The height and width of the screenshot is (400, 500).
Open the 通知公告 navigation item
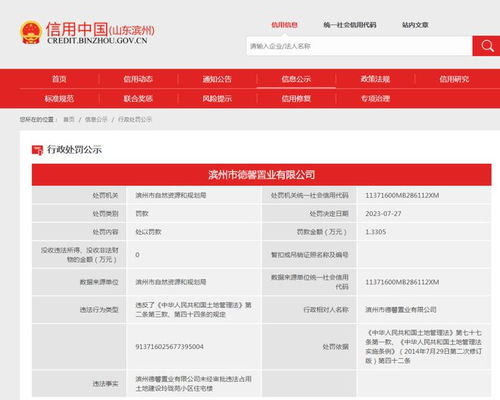click(x=217, y=79)
